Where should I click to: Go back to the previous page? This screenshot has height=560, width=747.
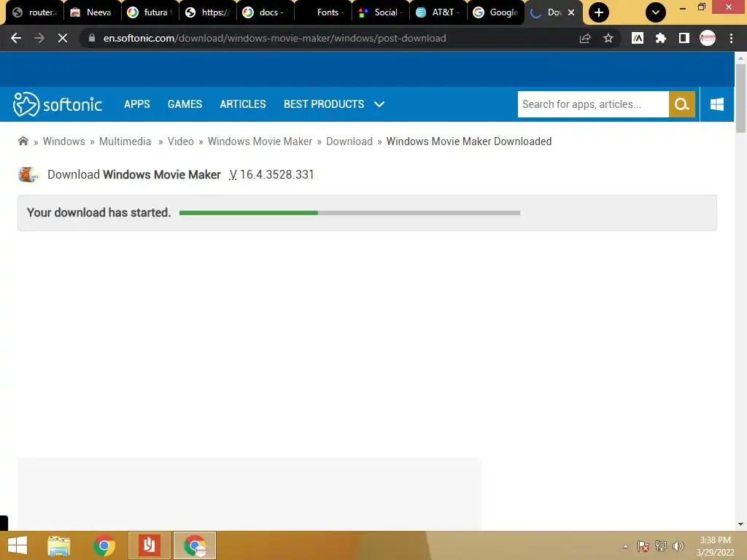16,38
